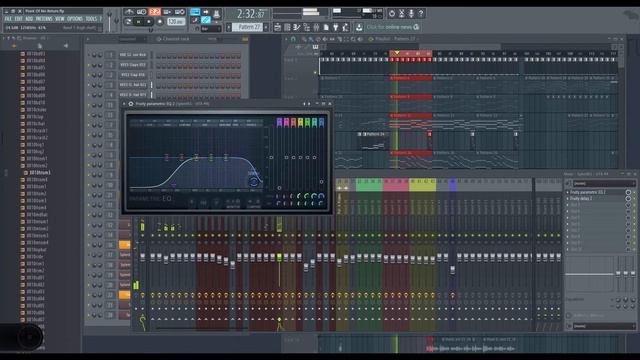Open the ADD menu
Screen dimensions: 640x360
(x=29, y=19)
